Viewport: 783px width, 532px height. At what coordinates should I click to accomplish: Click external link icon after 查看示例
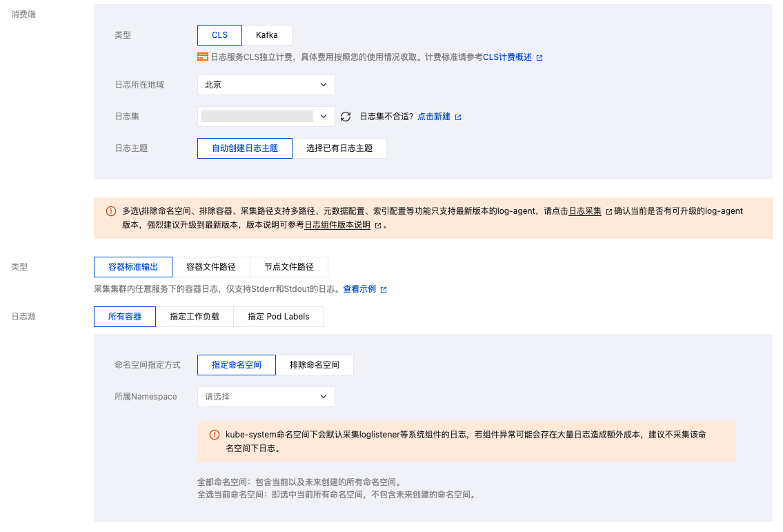pos(384,290)
